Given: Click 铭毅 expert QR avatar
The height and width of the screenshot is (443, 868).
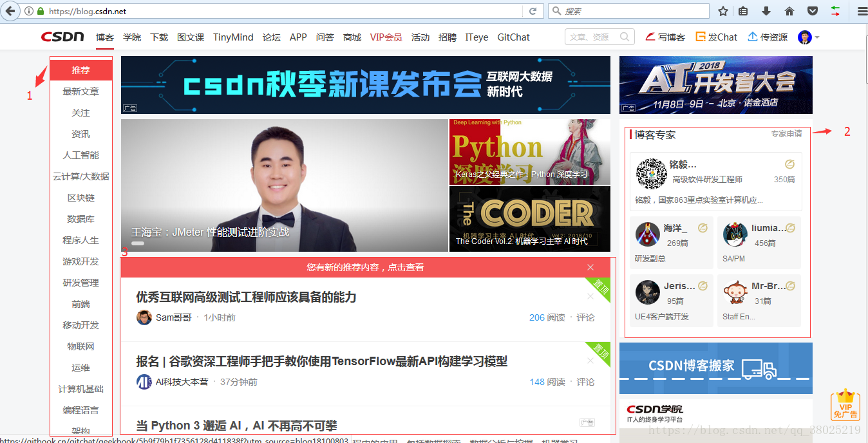Looking at the screenshot, I should (651, 173).
